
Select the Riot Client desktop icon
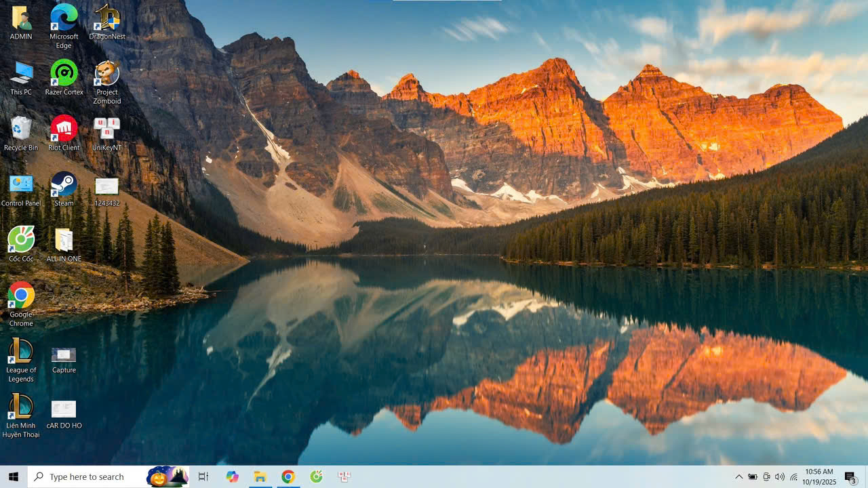[x=64, y=129]
